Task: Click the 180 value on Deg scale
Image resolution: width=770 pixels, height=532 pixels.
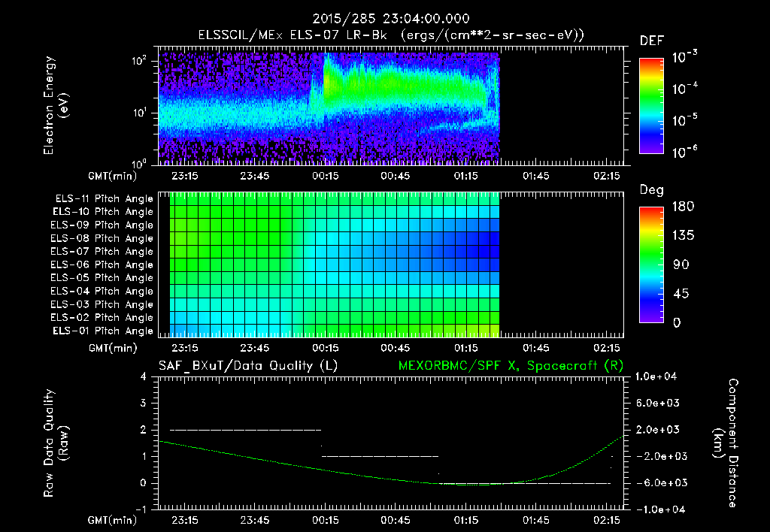Action: [x=683, y=207]
